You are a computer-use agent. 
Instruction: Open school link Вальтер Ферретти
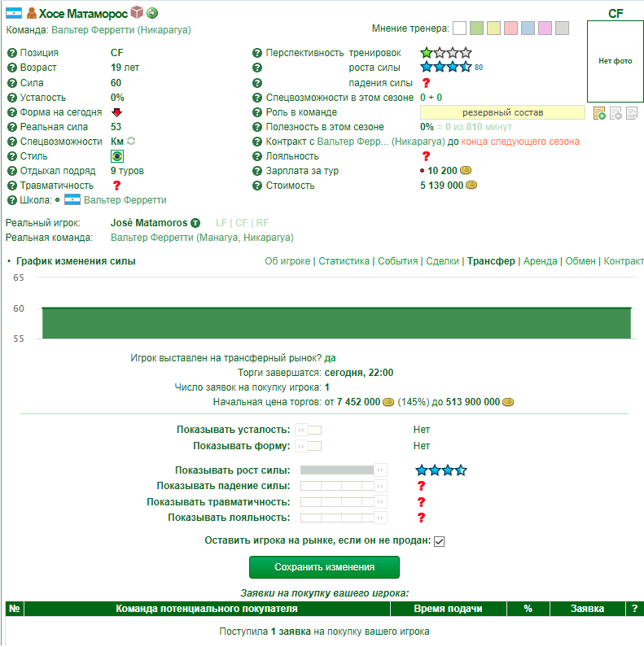coord(125,200)
